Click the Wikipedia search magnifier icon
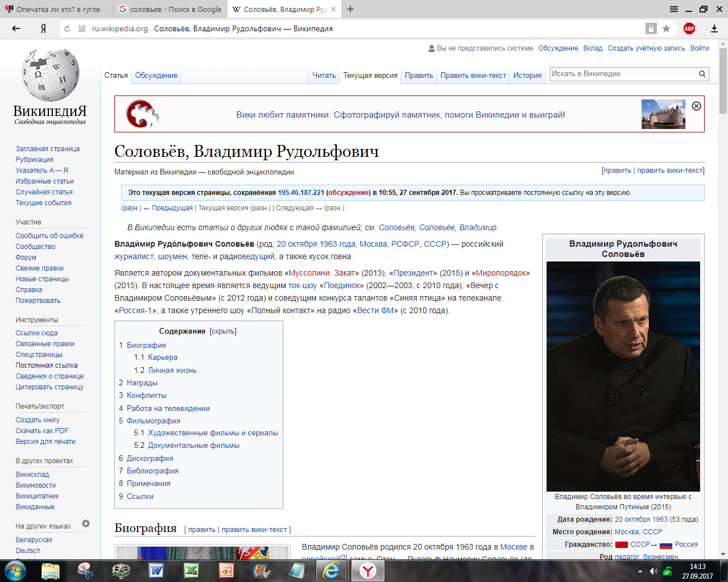The width and height of the screenshot is (728, 582). (x=702, y=74)
